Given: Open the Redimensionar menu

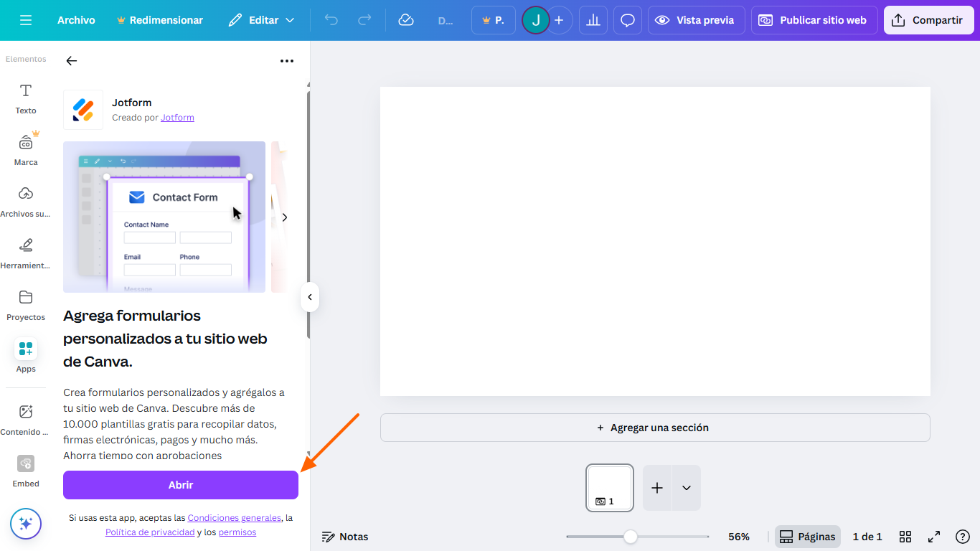Looking at the screenshot, I should click(x=160, y=20).
